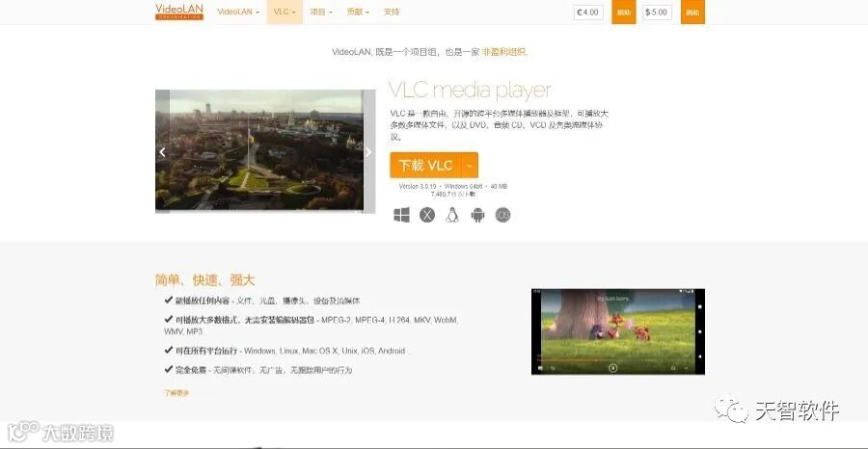Focus the $5.00 donation amount field

pos(657,13)
